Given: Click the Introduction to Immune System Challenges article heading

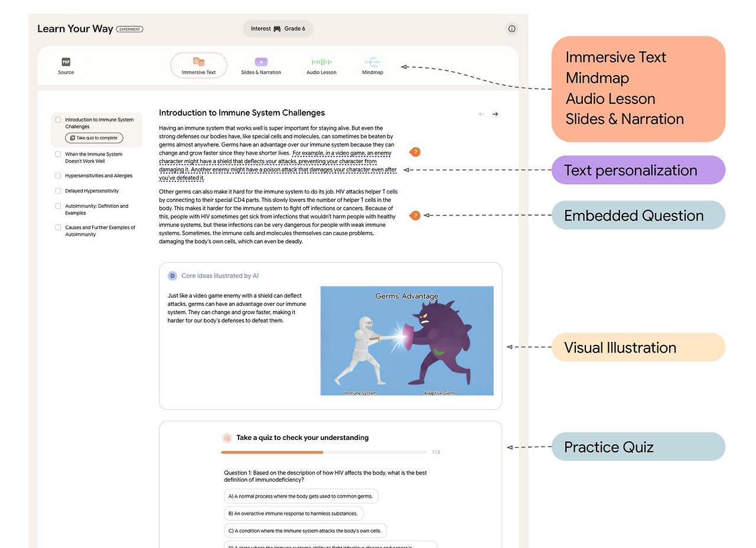Looking at the screenshot, I should pyautogui.click(x=242, y=113).
